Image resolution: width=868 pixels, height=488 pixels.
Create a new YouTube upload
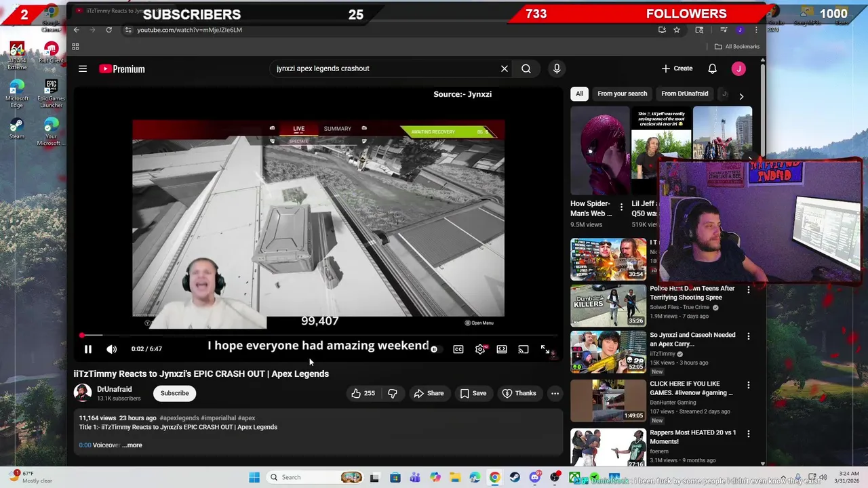677,68
